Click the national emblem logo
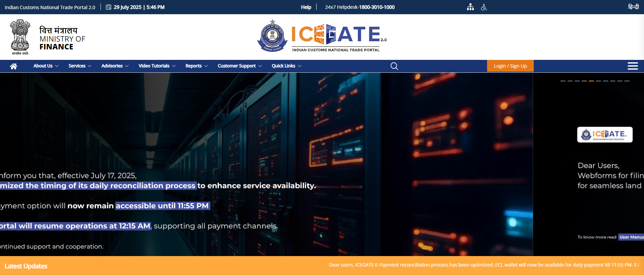This screenshot has width=644, height=275. coord(20,37)
